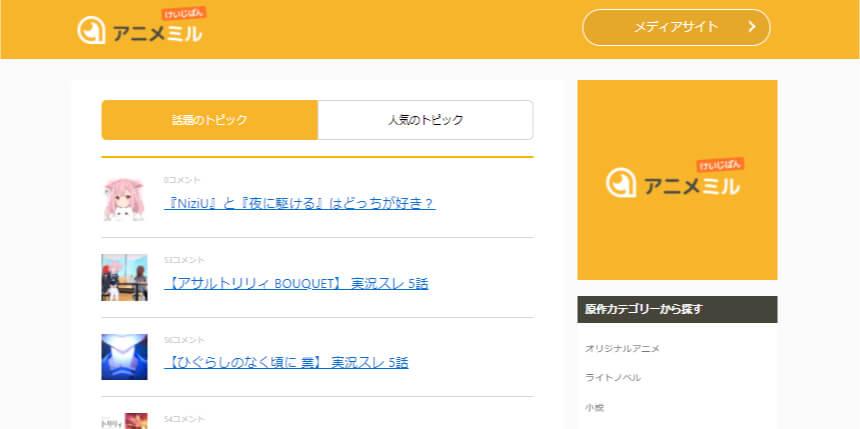860x429 pixels.
Task: Click the logo icon inside sidebar banner
Action: point(621,182)
